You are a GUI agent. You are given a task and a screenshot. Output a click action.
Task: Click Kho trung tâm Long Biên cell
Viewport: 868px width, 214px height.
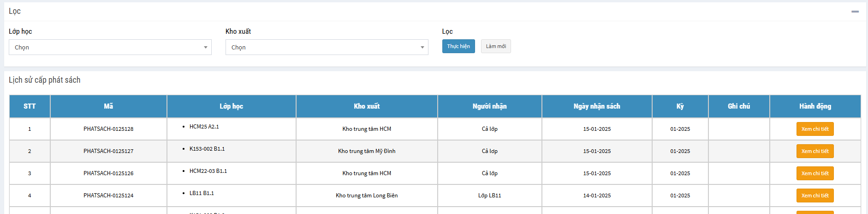[367, 196]
